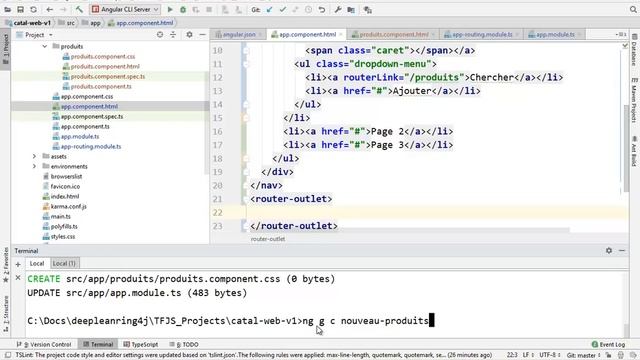640x360 pixels.
Task: Add new terminal session with plus icon
Action: tap(18, 264)
